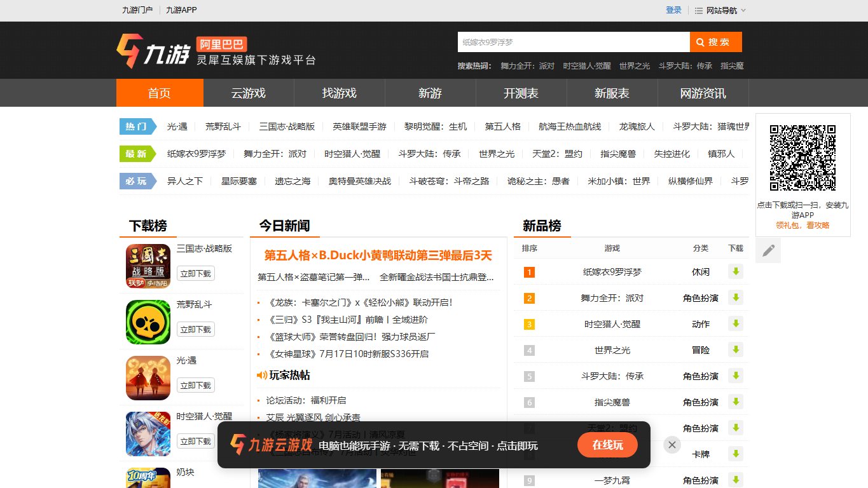Image resolution: width=868 pixels, height=488 pixels.
Task: Click the 登录 login link
Action: click(x=673, y=10)
